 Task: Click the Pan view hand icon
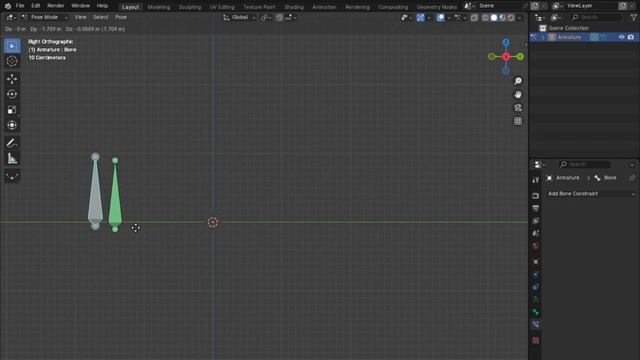518,94
